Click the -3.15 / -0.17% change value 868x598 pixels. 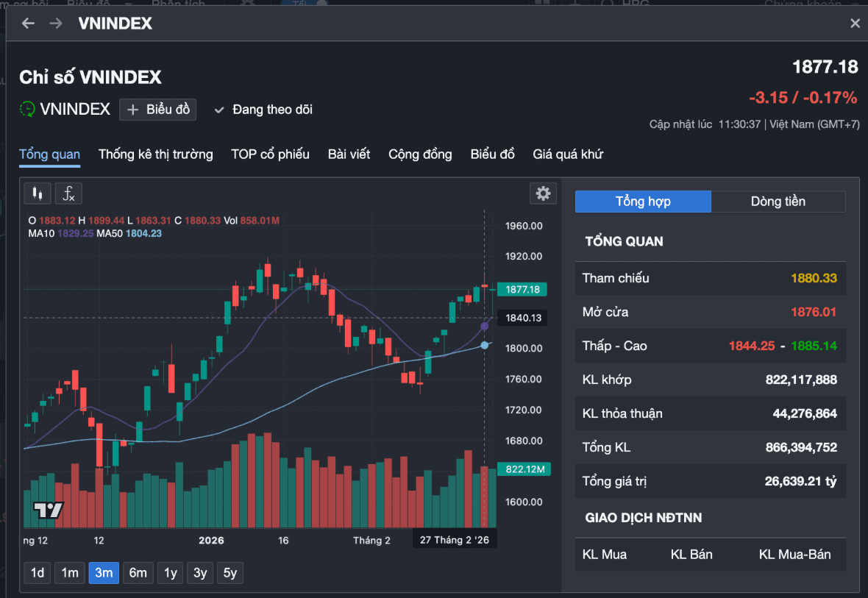[803, 98]
